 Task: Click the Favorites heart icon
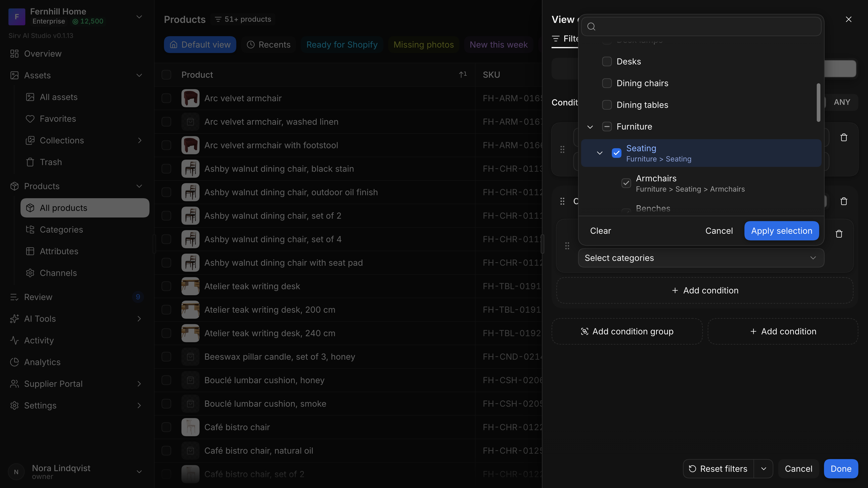pyautogui.click(x=30, y=119)
